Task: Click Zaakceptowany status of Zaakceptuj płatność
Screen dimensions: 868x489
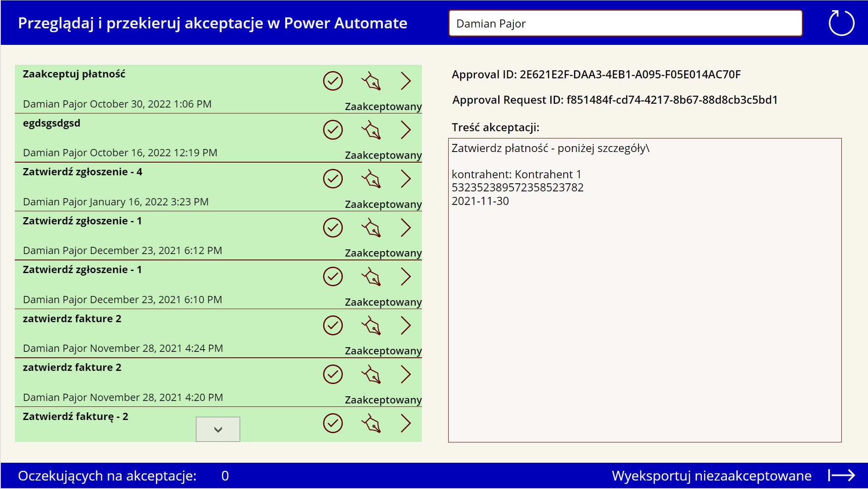Action: (x=383, y=107)
